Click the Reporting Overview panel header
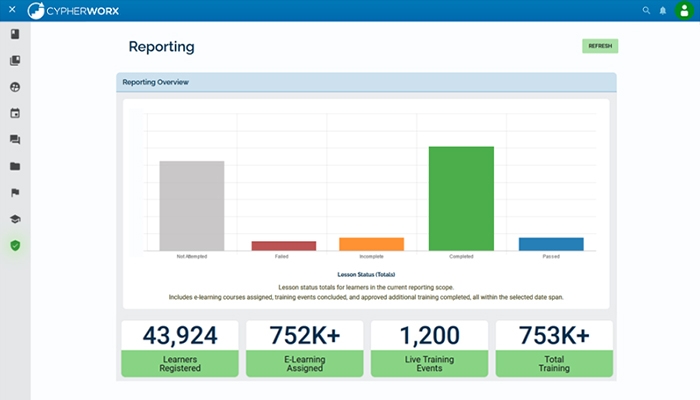The width and height of the screenshot is (700, 400). [366, 82]
